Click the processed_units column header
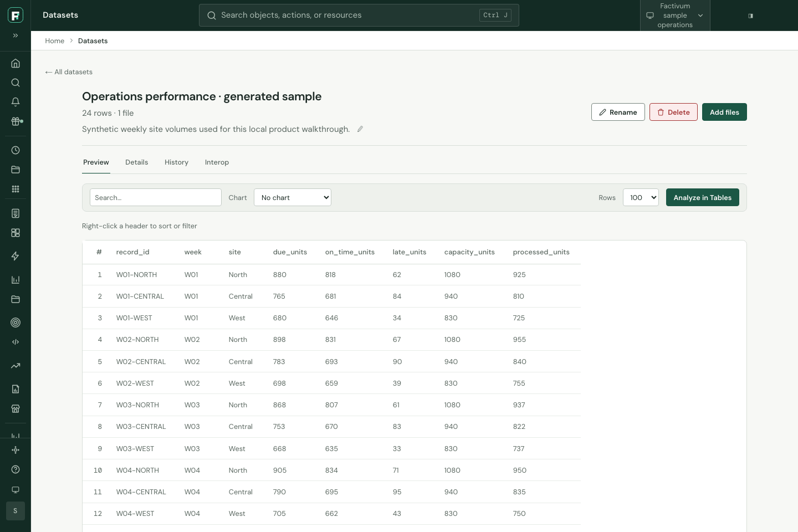 point(541,252)
